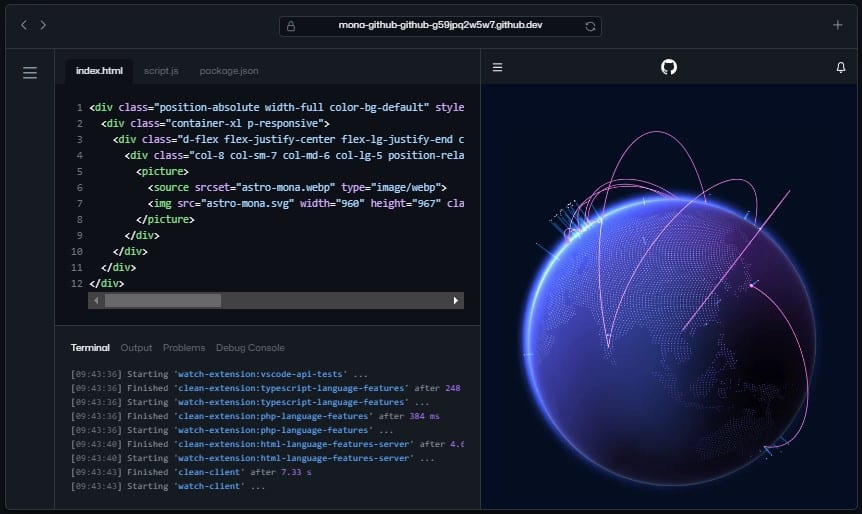Click the browser forward arrow
Screen dimensions: 862x514
43,25
